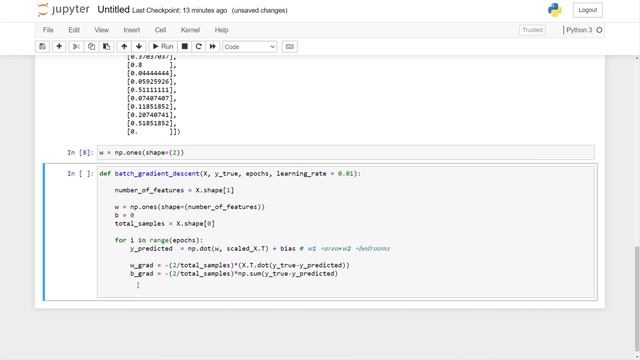The image size is (640, 360).
Task: Check the kernel idle indicator circle
Action: click(599, 30)
